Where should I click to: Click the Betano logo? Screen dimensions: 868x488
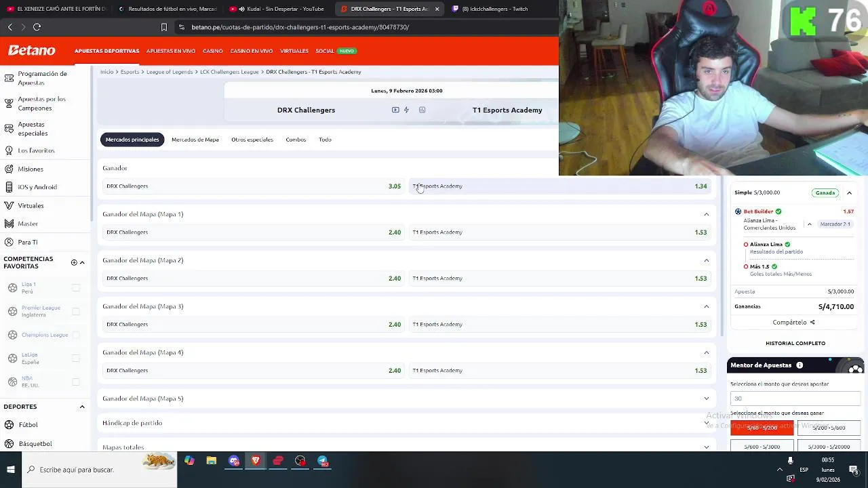[32, 51]
